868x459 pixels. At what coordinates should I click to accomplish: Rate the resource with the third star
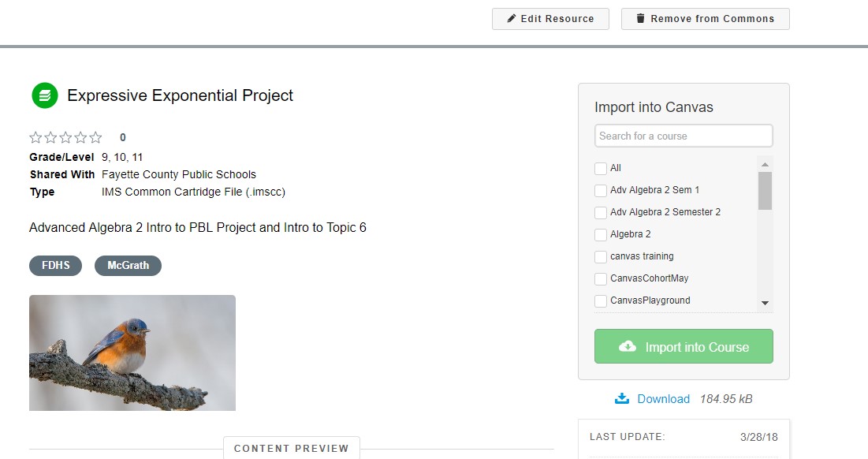point(65,137)
